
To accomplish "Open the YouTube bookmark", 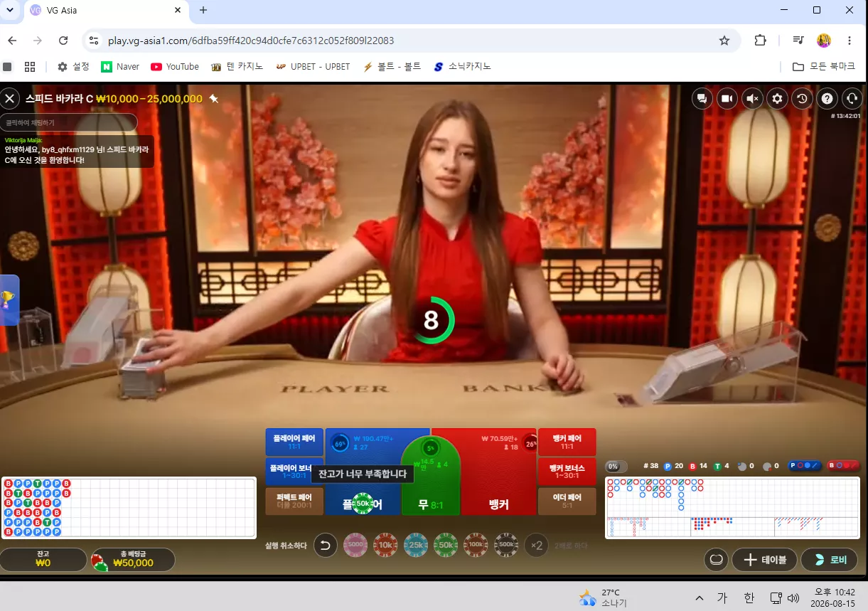I will 175,67.
